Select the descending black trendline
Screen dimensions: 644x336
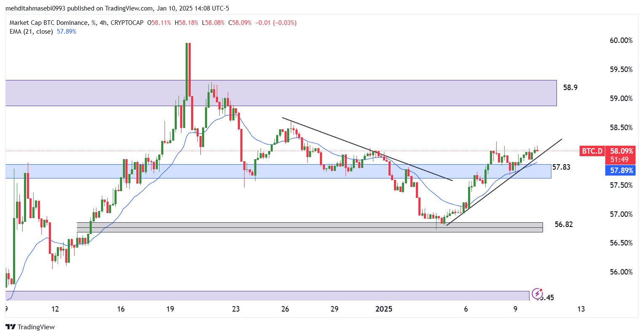tap(367, 149)
